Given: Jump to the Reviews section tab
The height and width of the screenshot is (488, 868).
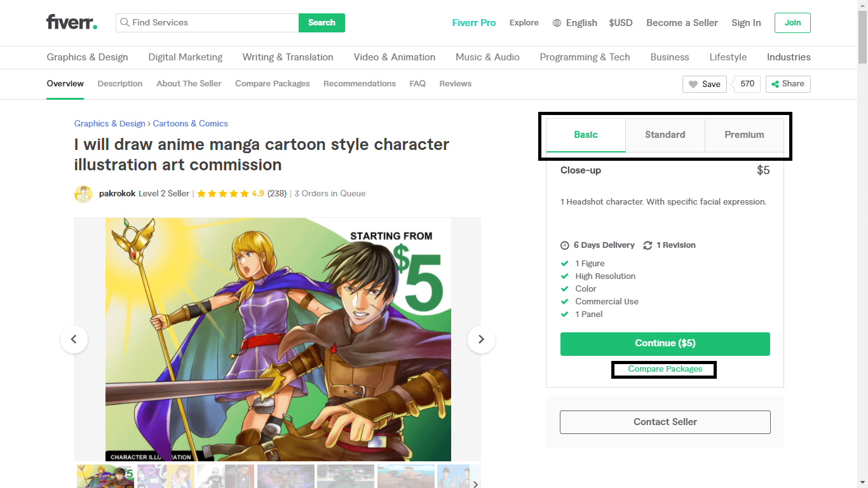Looking at the screenshot, I should [456, 84].
